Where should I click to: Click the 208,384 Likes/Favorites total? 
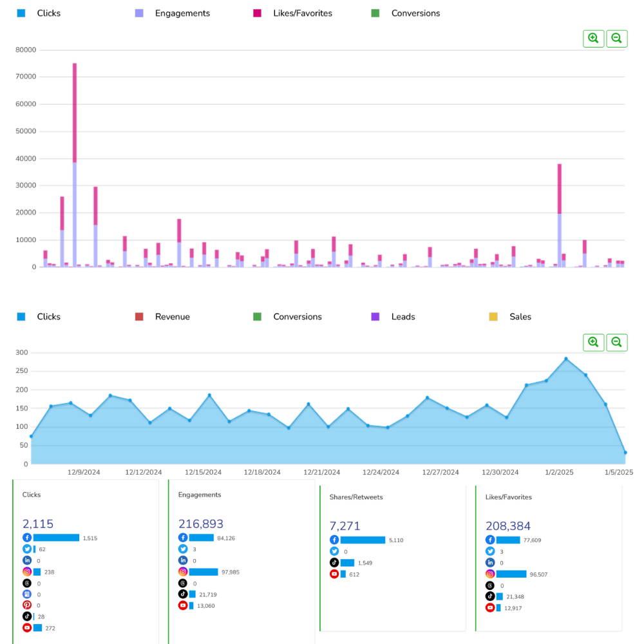tap(508, 526)
